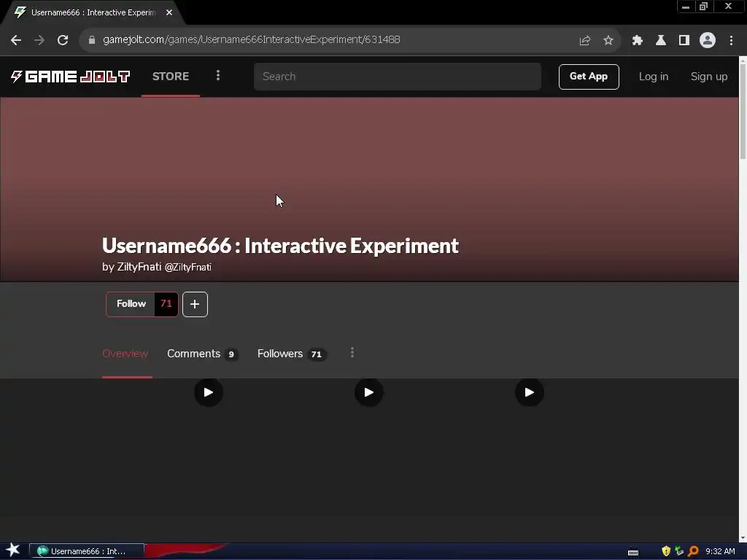Screen dimensions: 747x560
Task: Minimize the browser window
Action: click(x=686, y=7)
